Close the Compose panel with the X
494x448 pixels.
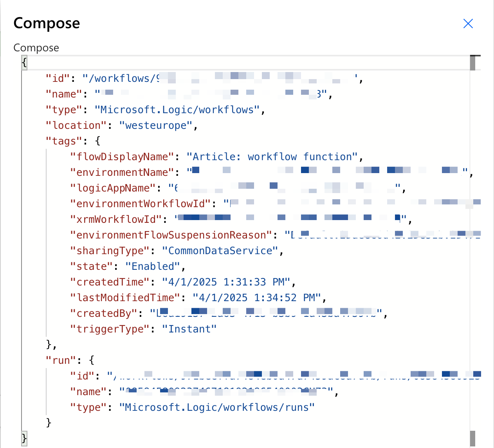[468, 23]
